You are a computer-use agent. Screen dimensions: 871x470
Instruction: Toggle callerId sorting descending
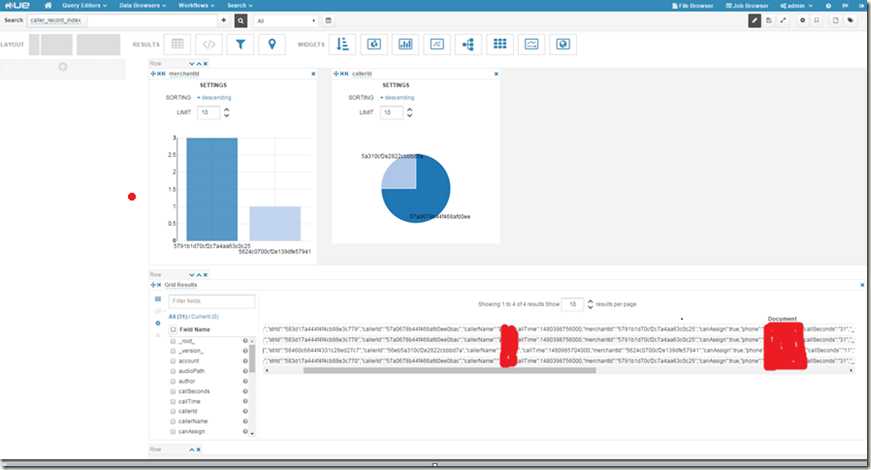397,98
